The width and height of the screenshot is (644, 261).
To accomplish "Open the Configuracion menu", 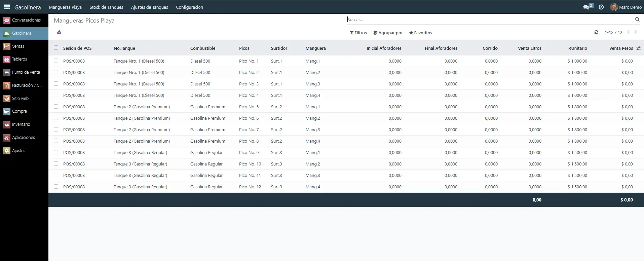I will [x=189, y=7].
